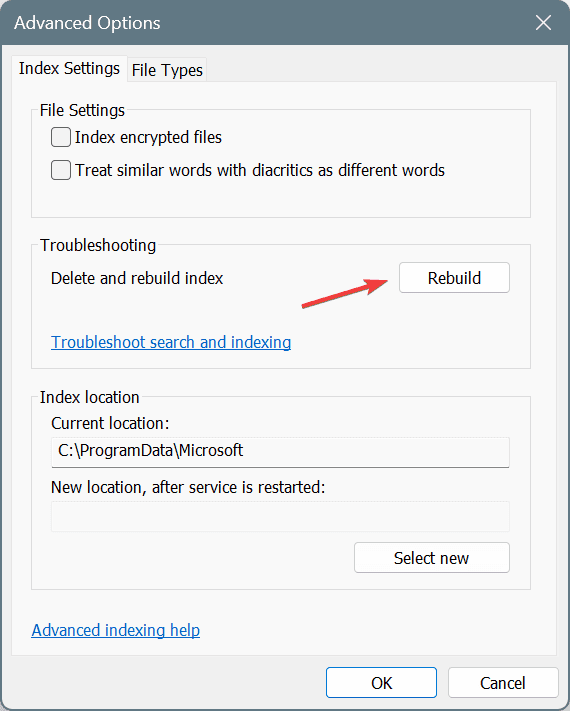Click the Select new button

[x=432, y=558]
